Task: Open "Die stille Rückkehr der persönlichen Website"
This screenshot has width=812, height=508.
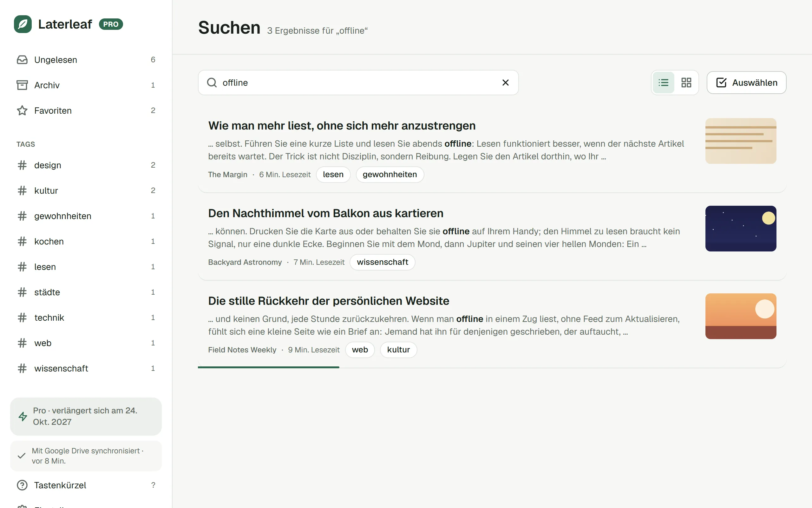Action: pyautogui.click(x=329, y=301)
